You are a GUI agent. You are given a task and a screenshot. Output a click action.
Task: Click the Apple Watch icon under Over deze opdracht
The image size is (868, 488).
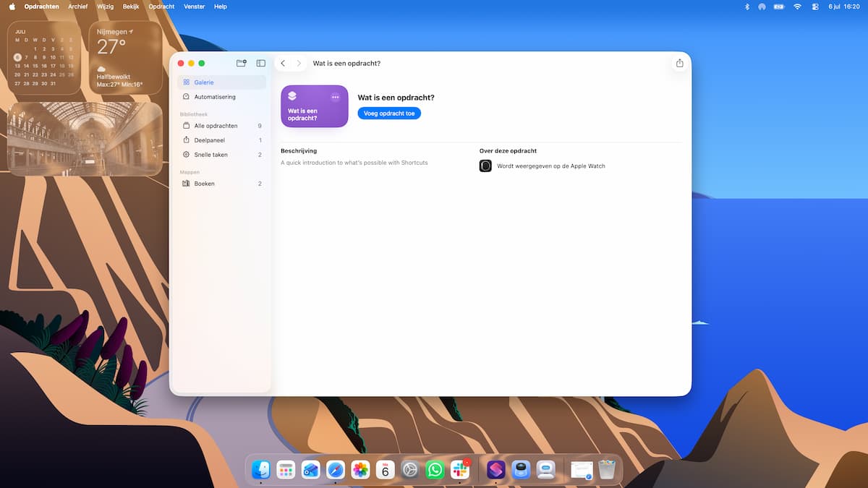pos(485,166)
